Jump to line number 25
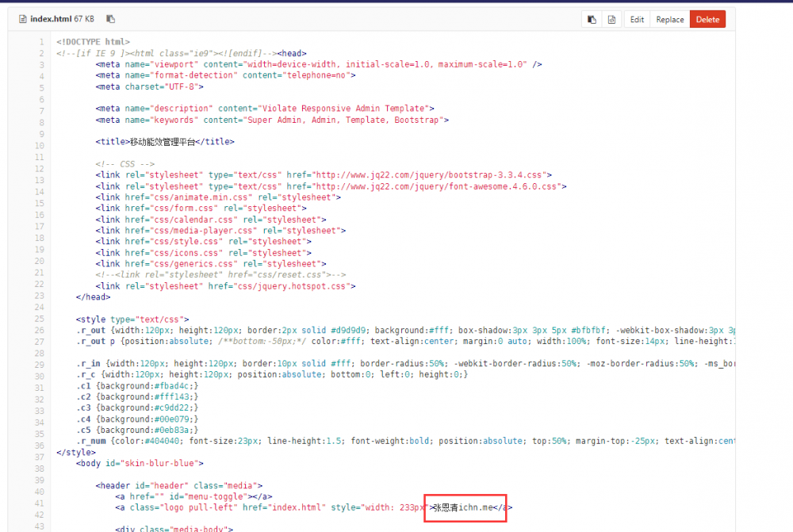 click(39, 319)
